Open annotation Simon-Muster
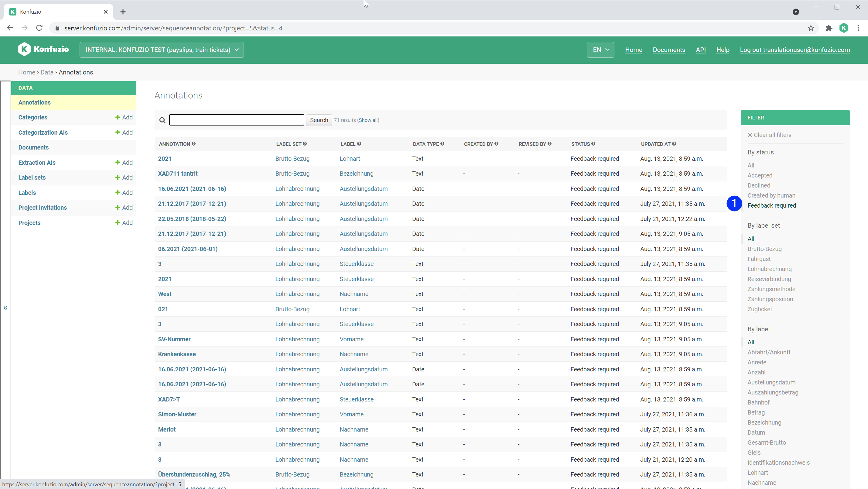 [x=177, y=414]
